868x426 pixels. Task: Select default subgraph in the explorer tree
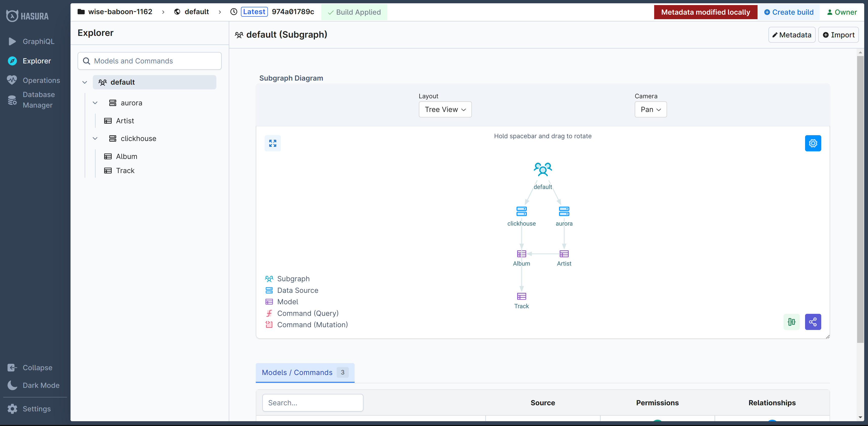(x=154, y=82)
